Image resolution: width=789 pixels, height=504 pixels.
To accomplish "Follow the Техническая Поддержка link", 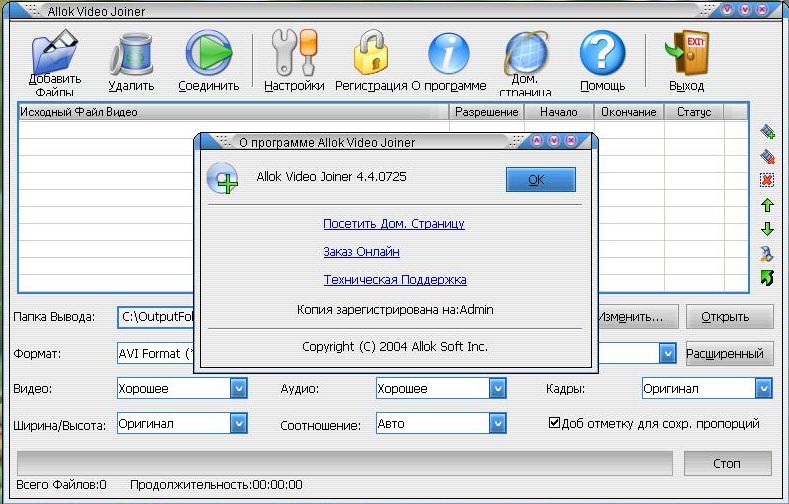I will click(395, 280).
